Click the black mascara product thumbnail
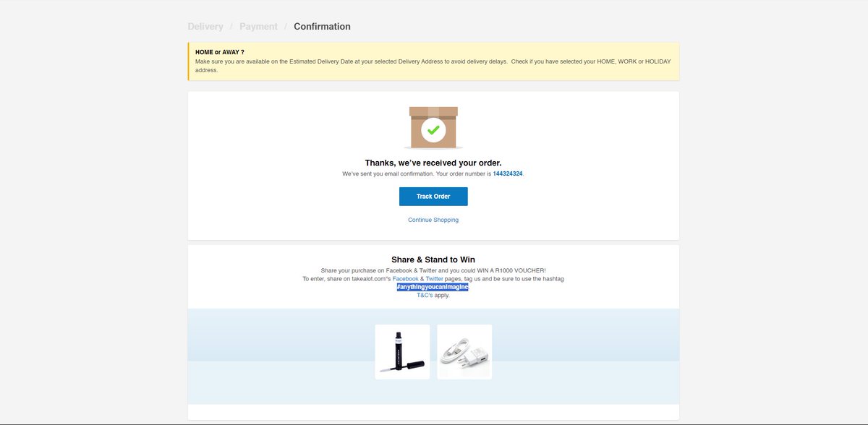Screen dimensions: 868x425 pos(402,351)
